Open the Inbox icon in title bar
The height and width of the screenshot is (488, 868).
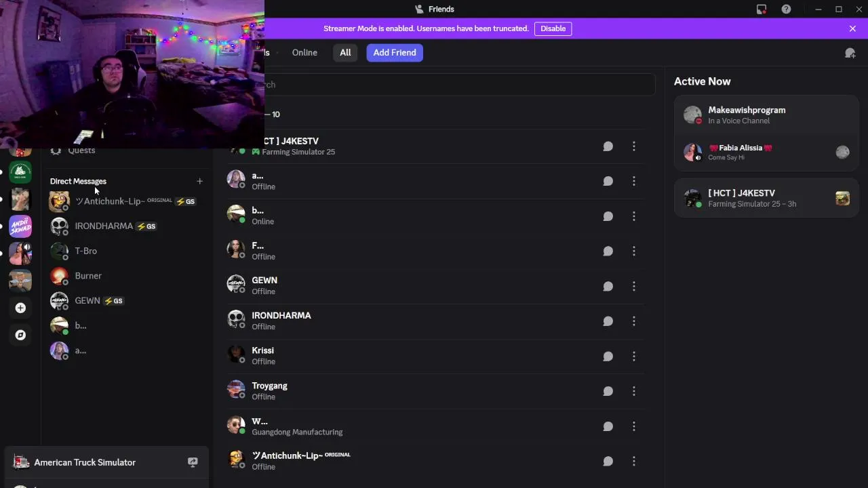point(762,9)
